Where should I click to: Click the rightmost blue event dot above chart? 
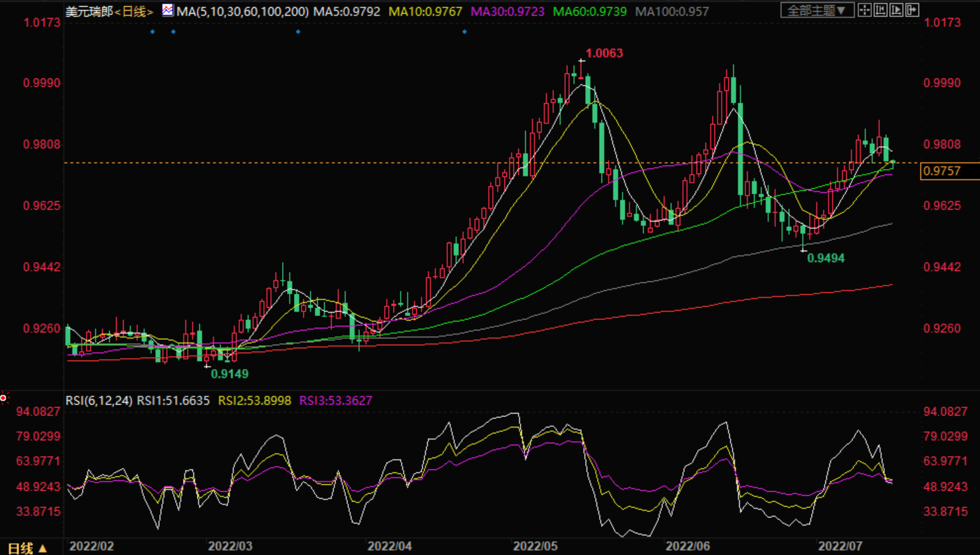464,32
